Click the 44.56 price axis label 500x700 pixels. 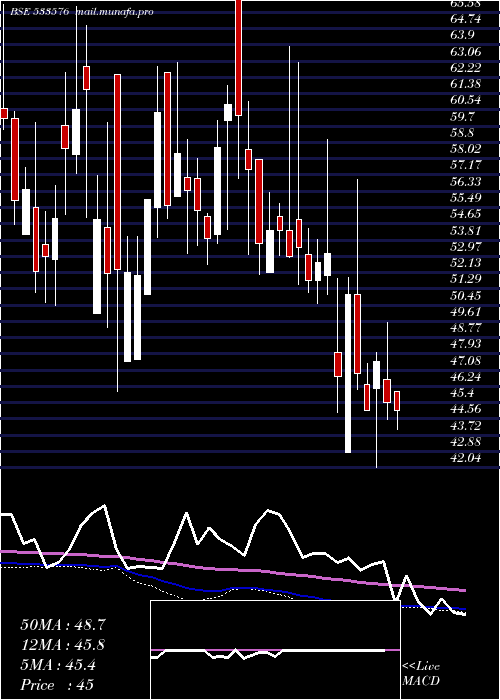(466, 409)
